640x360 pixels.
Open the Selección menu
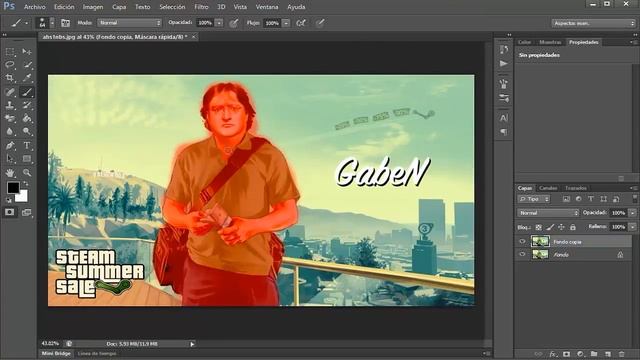click(172, 7)
